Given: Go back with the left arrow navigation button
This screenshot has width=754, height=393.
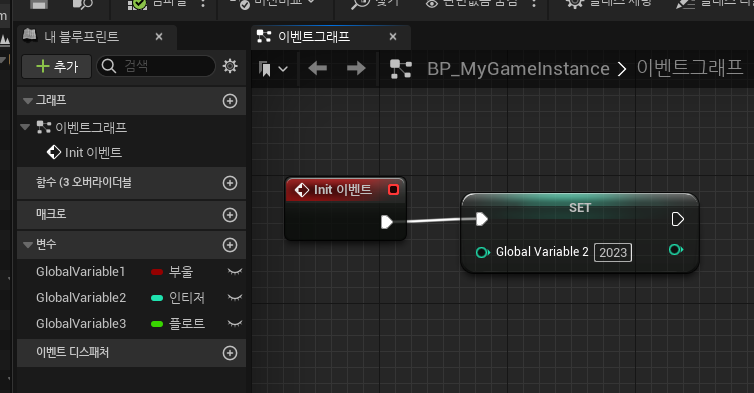Looking at the screenshot, I should point(317,68).
